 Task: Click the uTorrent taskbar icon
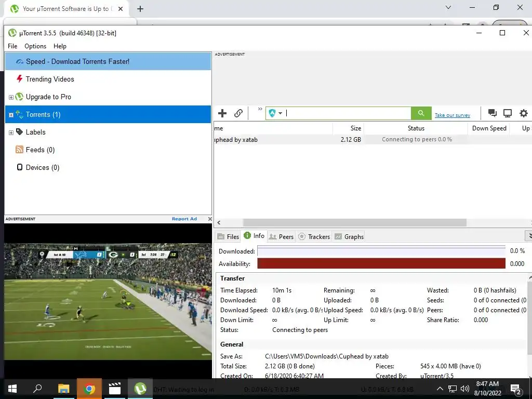(x=140, y=389)
